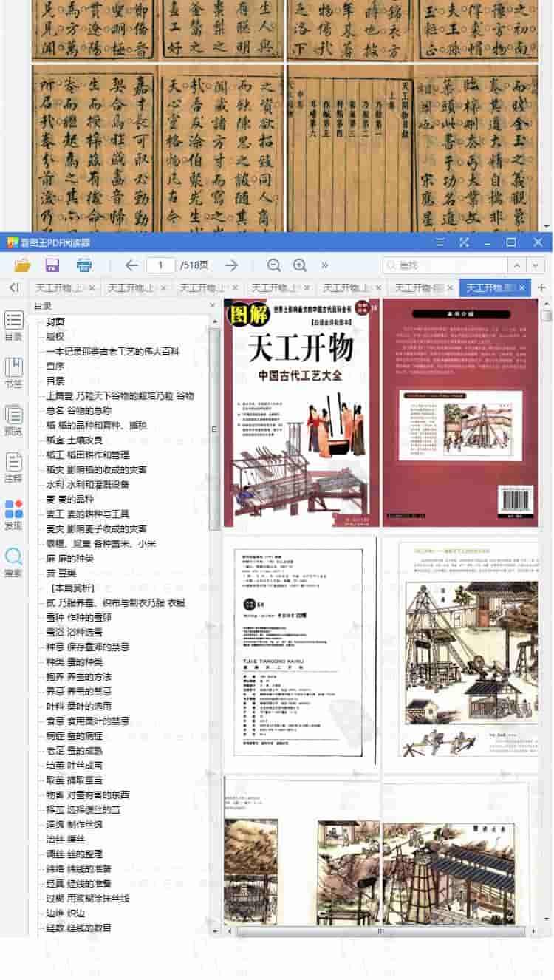Screen dimensions: 554x980
Task: Open outline entry 一本记录那些古老工艺的伟大百科
Action: click(112, 351)
